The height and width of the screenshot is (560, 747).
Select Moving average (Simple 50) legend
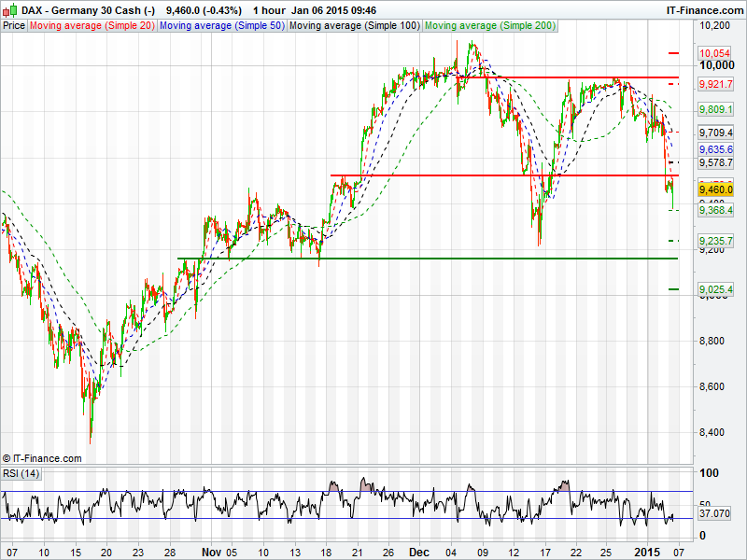[x=222, y=26]
